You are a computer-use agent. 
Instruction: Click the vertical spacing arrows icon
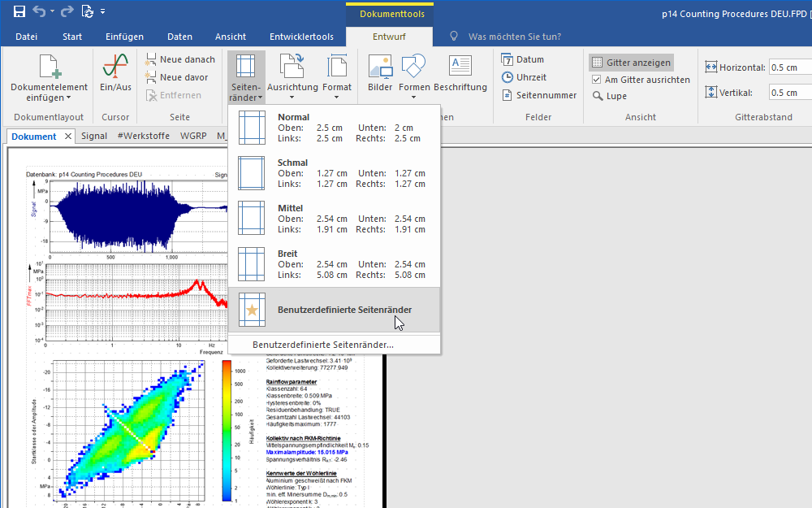710,93
